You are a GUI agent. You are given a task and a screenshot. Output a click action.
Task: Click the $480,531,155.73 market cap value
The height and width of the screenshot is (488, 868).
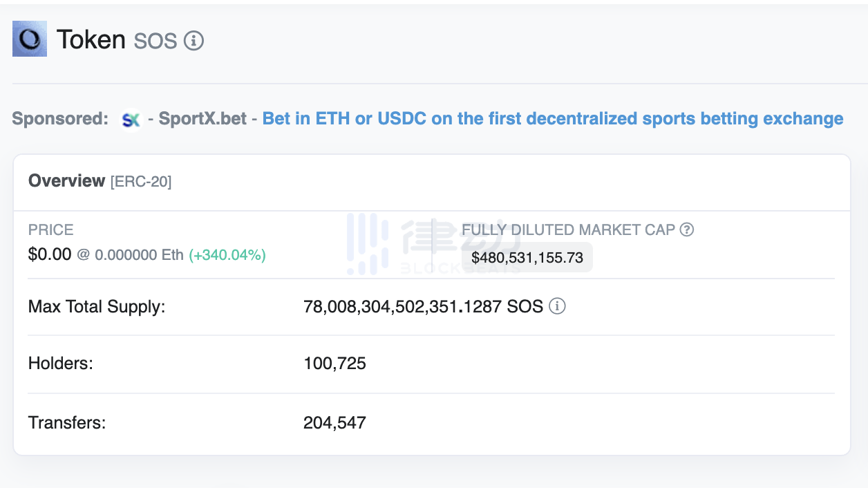[527, 258]
